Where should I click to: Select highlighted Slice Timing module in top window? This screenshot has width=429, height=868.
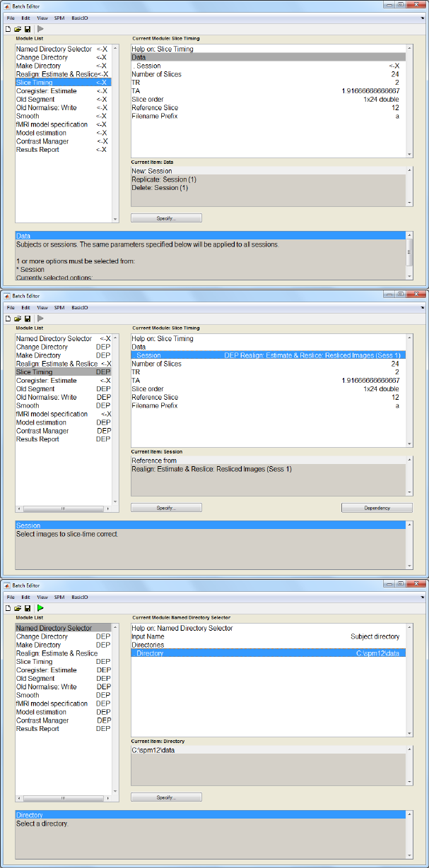click(x=63, y=83)
